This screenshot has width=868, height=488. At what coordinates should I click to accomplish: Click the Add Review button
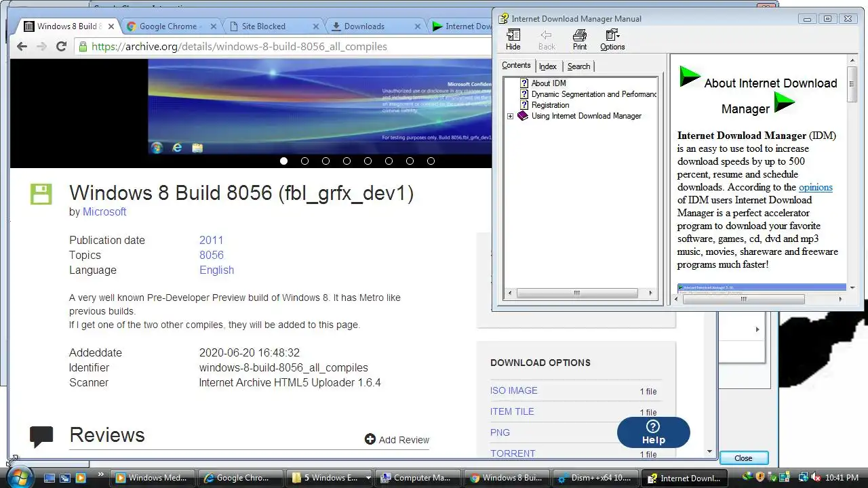tap(397, 439)
